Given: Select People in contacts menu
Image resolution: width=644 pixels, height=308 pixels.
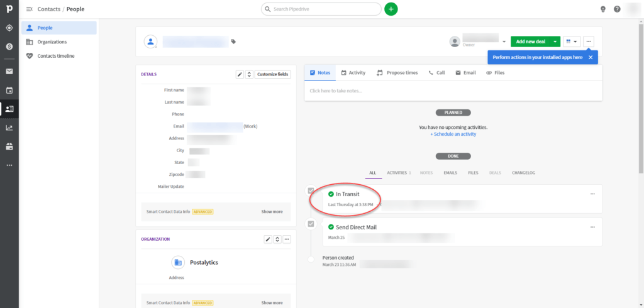Looking at the screenshot, I should tap(59, 28).
